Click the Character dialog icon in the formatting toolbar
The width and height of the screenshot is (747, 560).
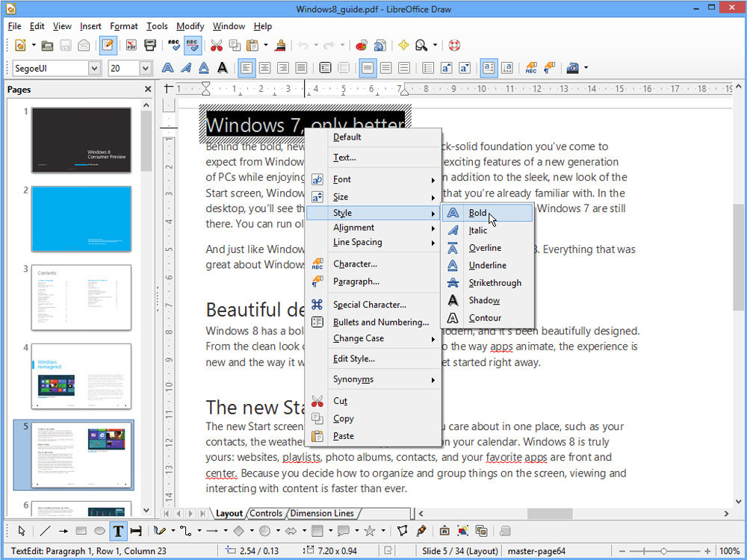pyautogui.click(x=531, y=68)
